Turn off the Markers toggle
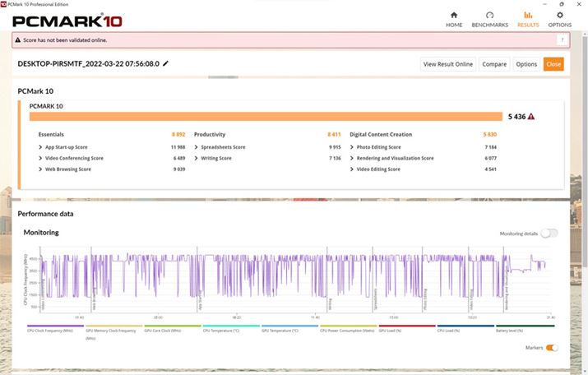The height and width of the screenshot is (375, 588). point(551,348)
